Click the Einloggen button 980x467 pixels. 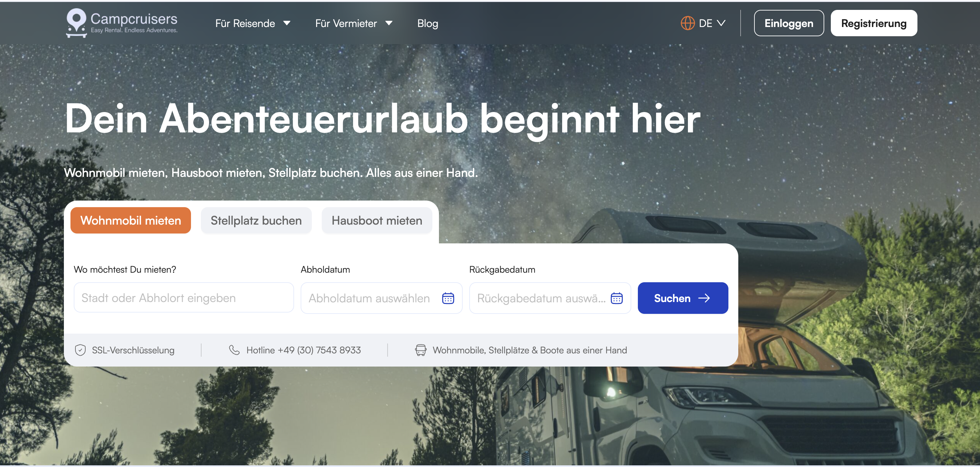[x=789, y=23]
